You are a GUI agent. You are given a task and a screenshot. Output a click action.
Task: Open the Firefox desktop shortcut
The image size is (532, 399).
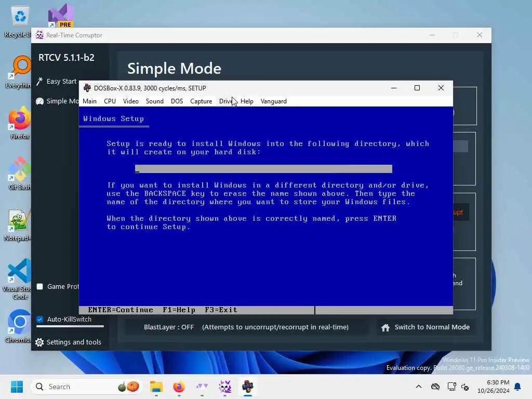20,123
